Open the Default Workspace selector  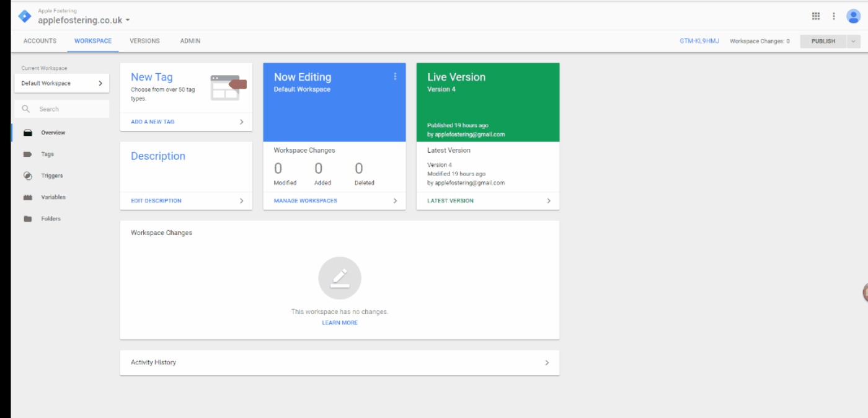point(62,83)
